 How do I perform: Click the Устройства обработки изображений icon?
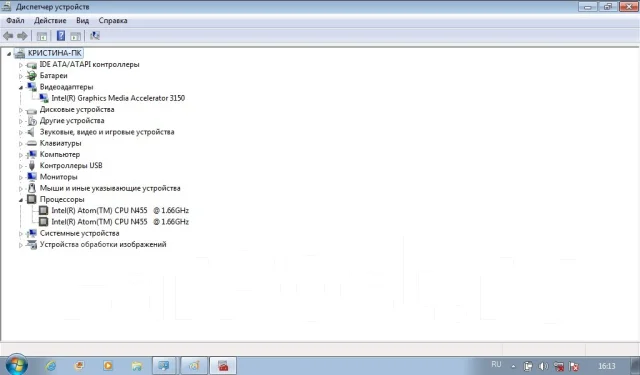pos(31,244)
